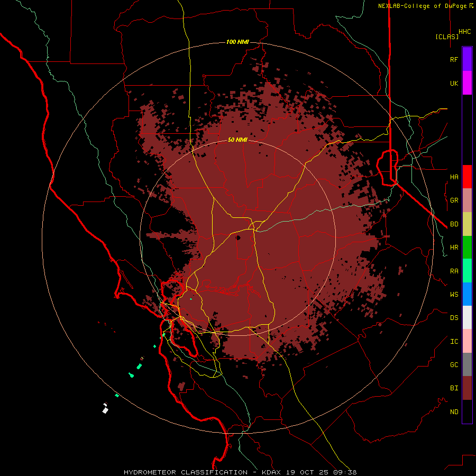Image resolution: width=476 pixels, height=476 pixels.
Task: Click the HR green legend swatch
Action: (467, 248)
